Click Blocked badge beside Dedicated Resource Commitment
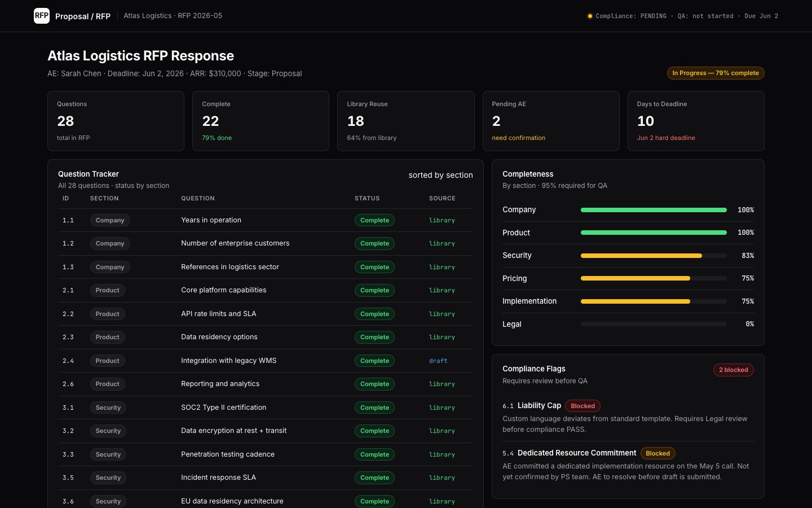 coord(657,453)
